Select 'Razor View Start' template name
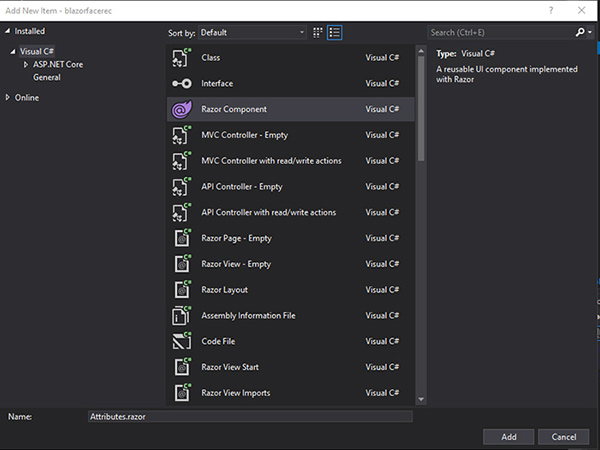 tap(230, 367)
